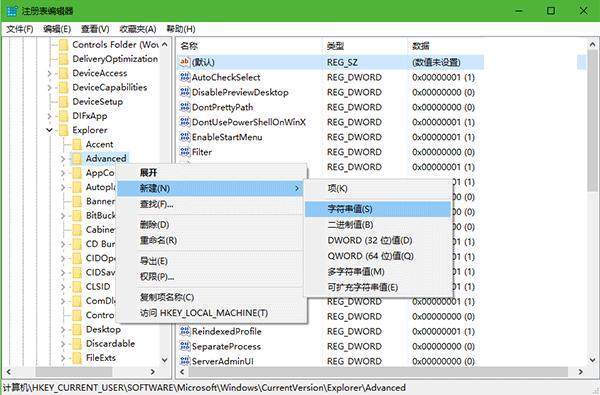Screen dimensions: 600x395
Task: Expand the Discardable tree node
Action: coord(63,344)
